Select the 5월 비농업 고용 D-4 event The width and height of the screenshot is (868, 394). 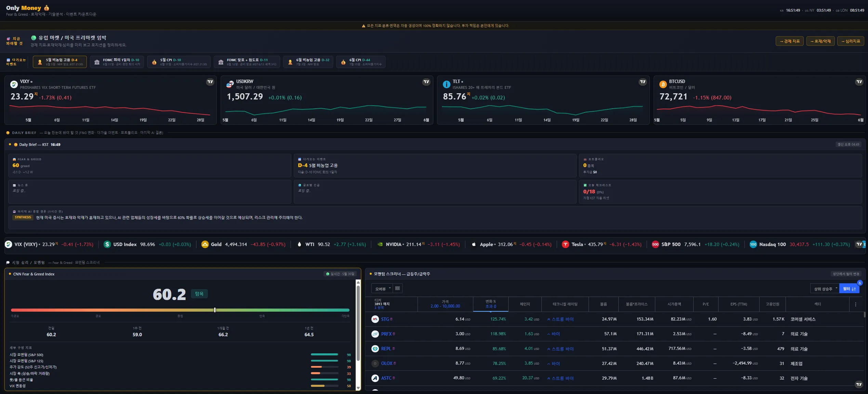coord(60,62)
